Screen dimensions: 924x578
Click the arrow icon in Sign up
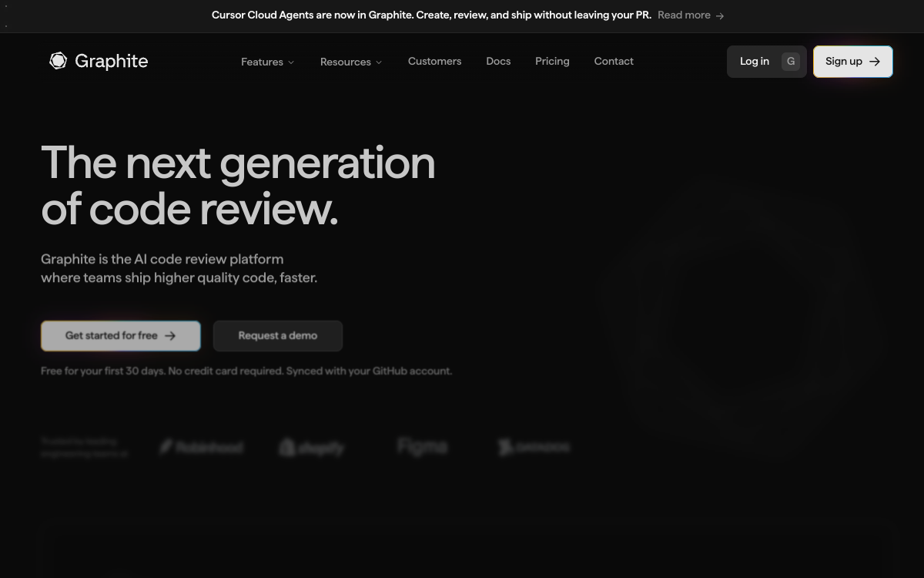click(874, 62)
